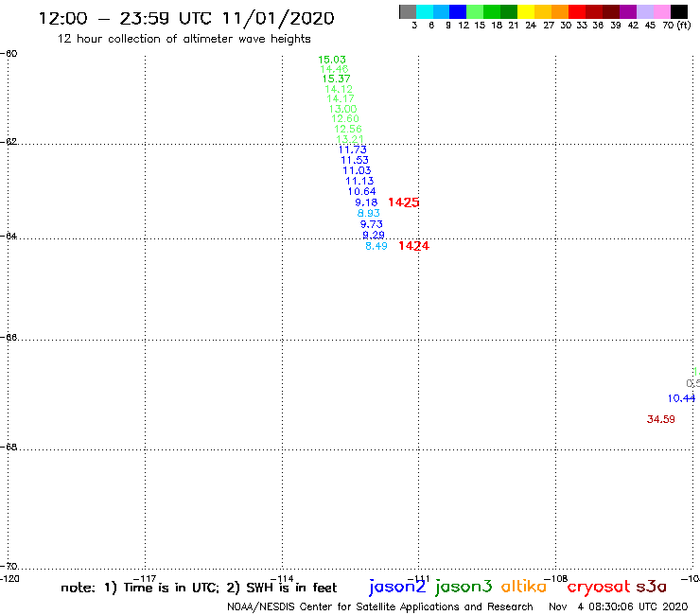Screen dimensions: 700x615
Task: Select the wave height value 13.00
Action: pos(342,109)
